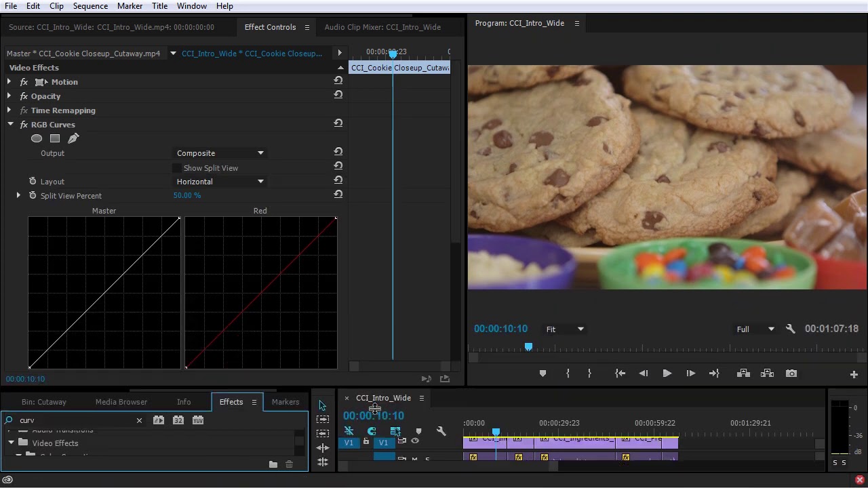Image resolution: width=868 pixels, height=488 pixels.
Task: Create a new custom bin in Effects panel
Action: pos(273,464)
